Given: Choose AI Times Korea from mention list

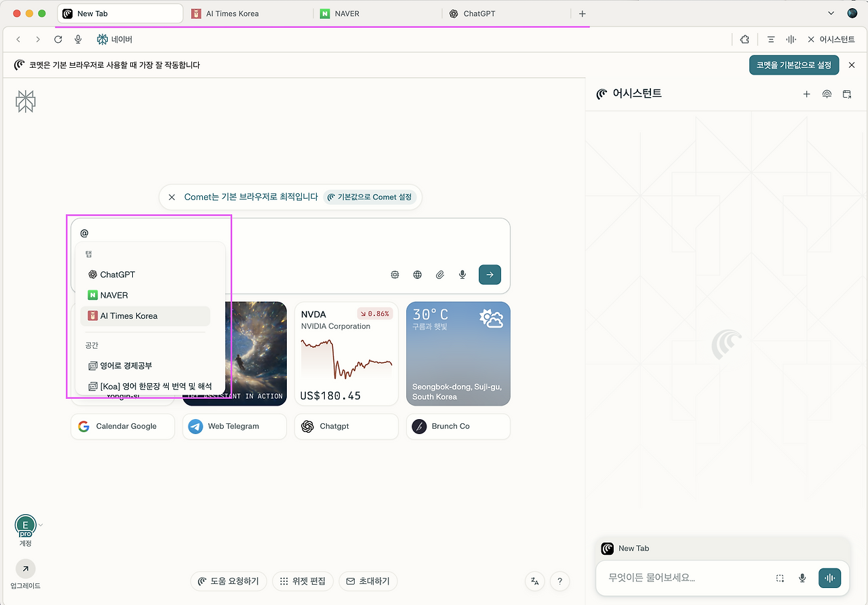Looking at the screenshot, I should [x=145, y=316].
